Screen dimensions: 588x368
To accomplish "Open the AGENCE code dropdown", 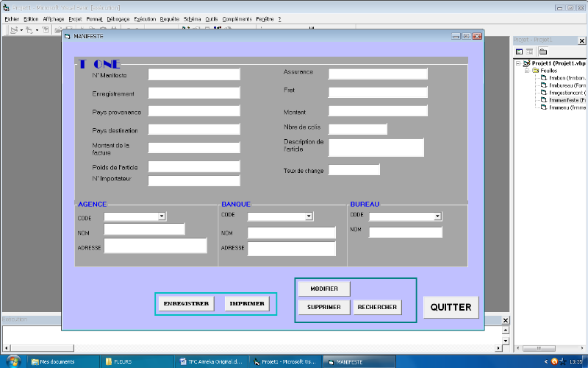I will (x=162, y=216).
